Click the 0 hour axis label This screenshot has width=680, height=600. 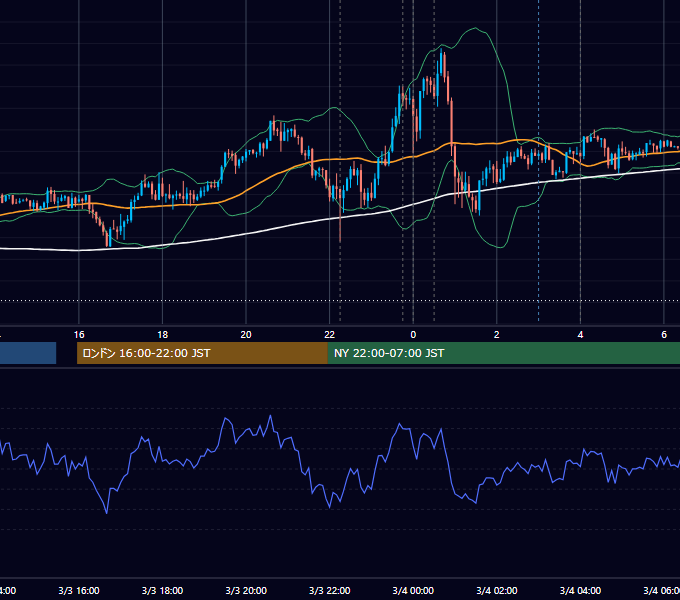[413, 335]
